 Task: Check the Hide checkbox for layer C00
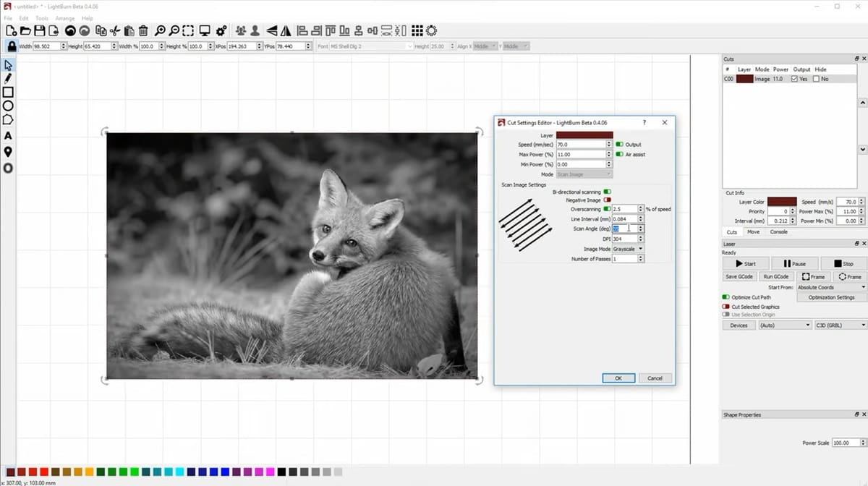tap(817, 79)
